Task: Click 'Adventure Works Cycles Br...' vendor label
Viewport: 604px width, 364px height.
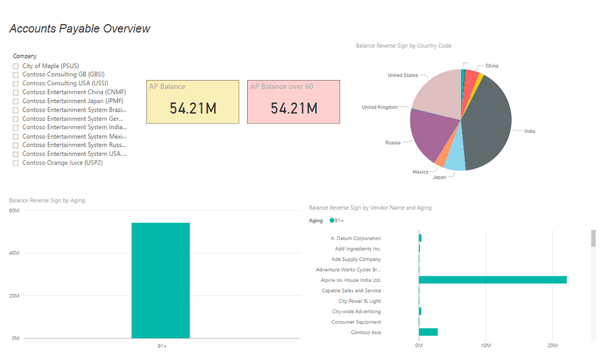Action: 348,270
